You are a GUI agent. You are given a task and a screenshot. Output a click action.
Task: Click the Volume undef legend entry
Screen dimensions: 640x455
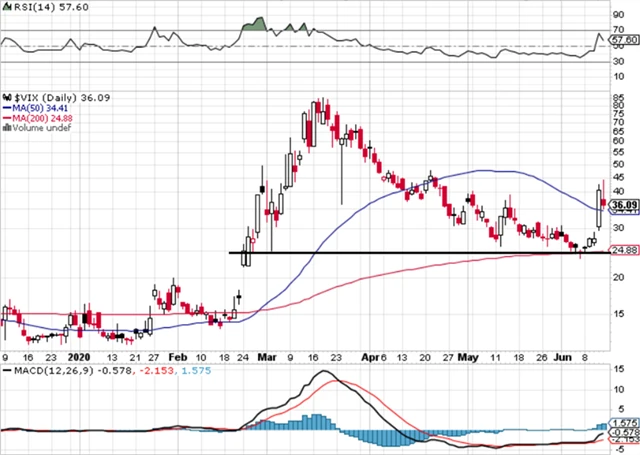[36, 130]
